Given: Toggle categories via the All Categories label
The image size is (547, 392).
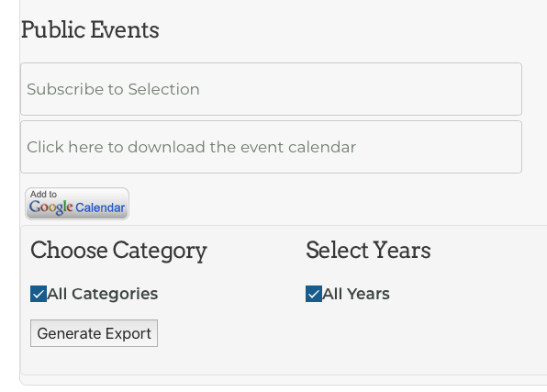Looking at the screenshot, I should [x=103, y=294].
